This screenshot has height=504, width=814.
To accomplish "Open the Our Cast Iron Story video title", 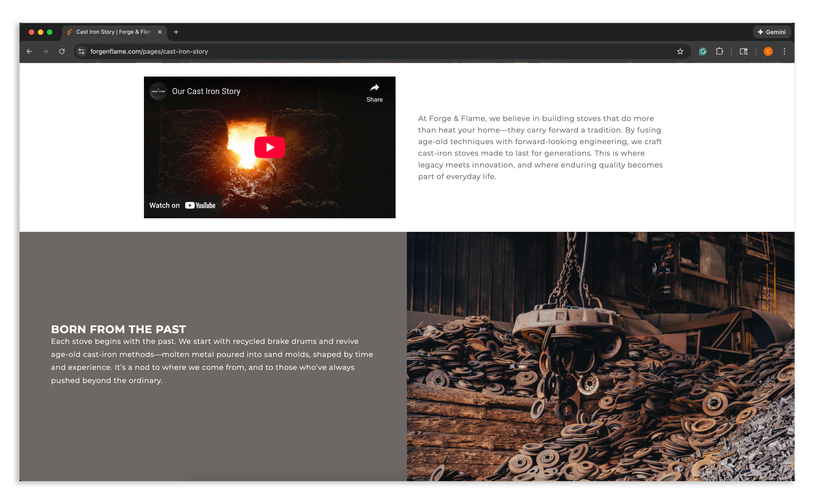I will [206, 91].
